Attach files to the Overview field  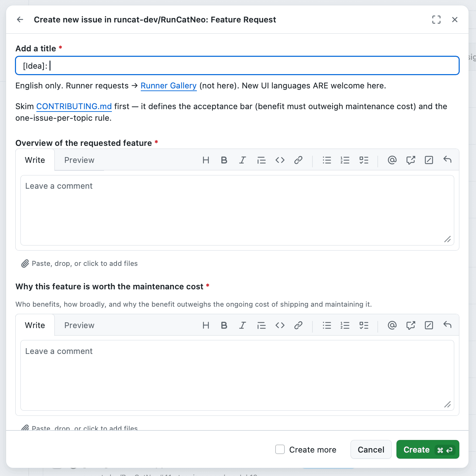[80, 263]
